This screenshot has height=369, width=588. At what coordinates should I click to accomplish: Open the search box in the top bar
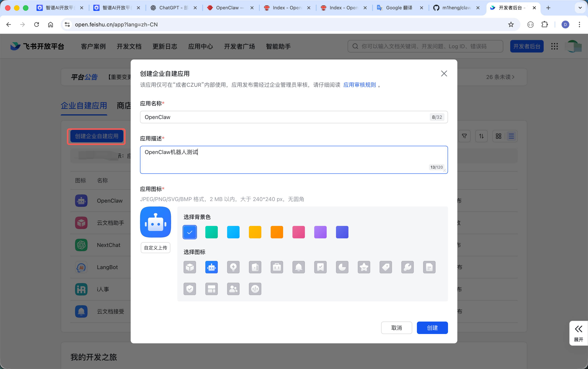pos(425,46)
